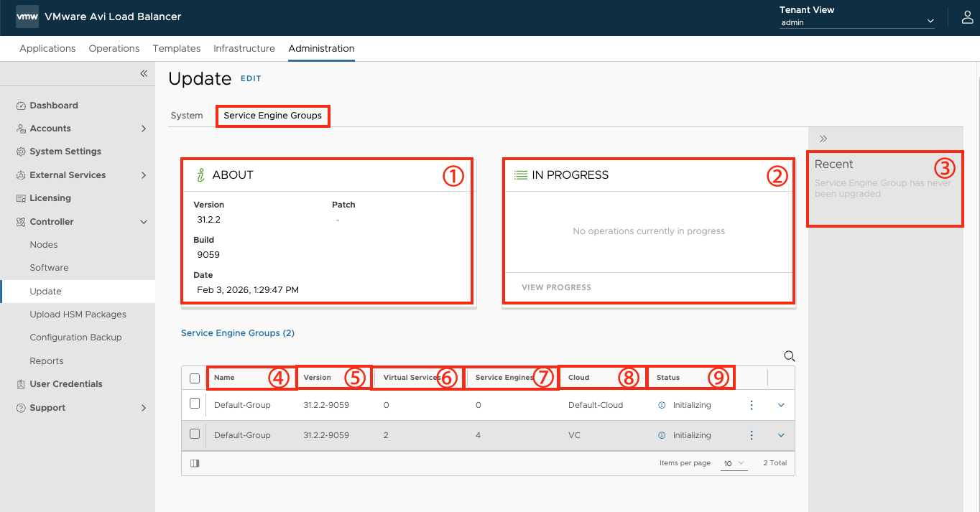Image resolution: width=980 pixels, height=512 pixels.
Task: Sort table by Name column header
Action: (224, 378)
